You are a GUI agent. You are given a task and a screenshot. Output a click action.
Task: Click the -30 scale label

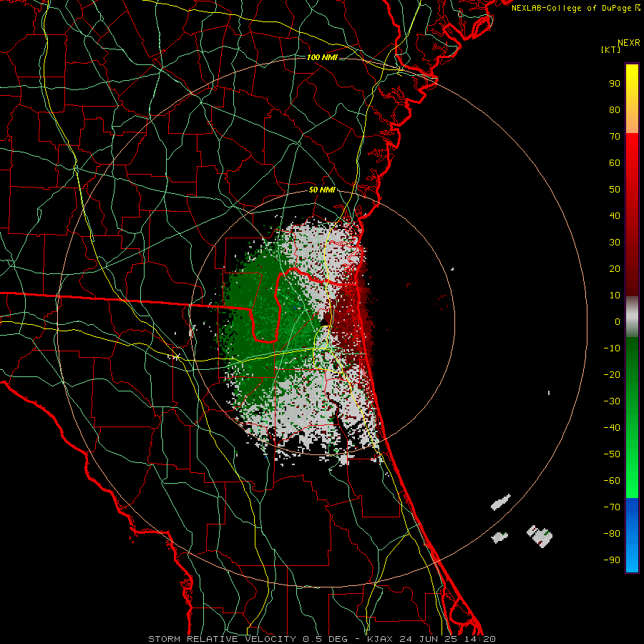click(x=612, y=401)
